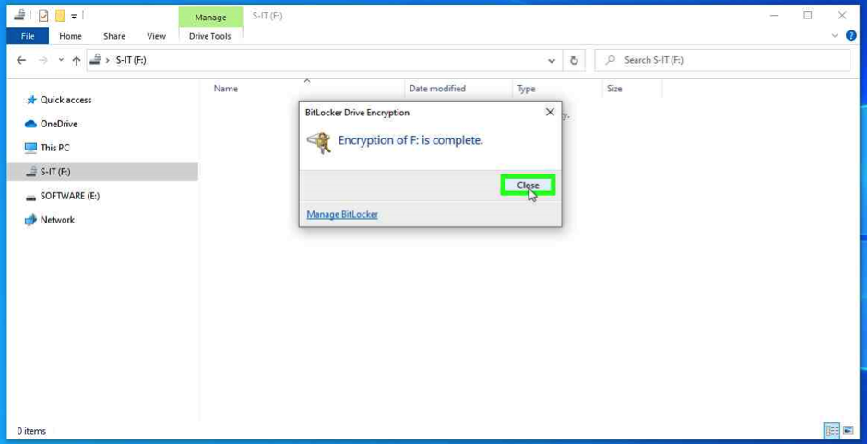
Task: Click the back navigation arrow
Action: coord(22,60)
